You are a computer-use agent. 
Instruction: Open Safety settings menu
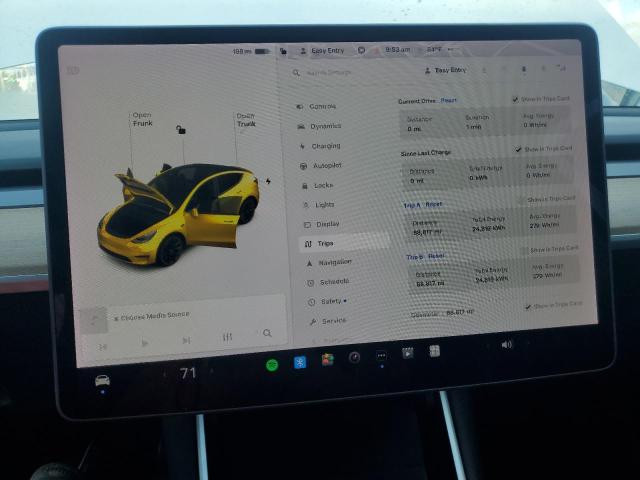[x=328, y=301]
